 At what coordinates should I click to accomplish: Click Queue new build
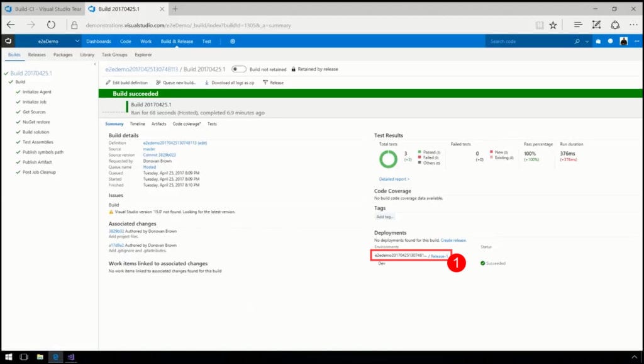pyautogui.click(x=176, y=82)
